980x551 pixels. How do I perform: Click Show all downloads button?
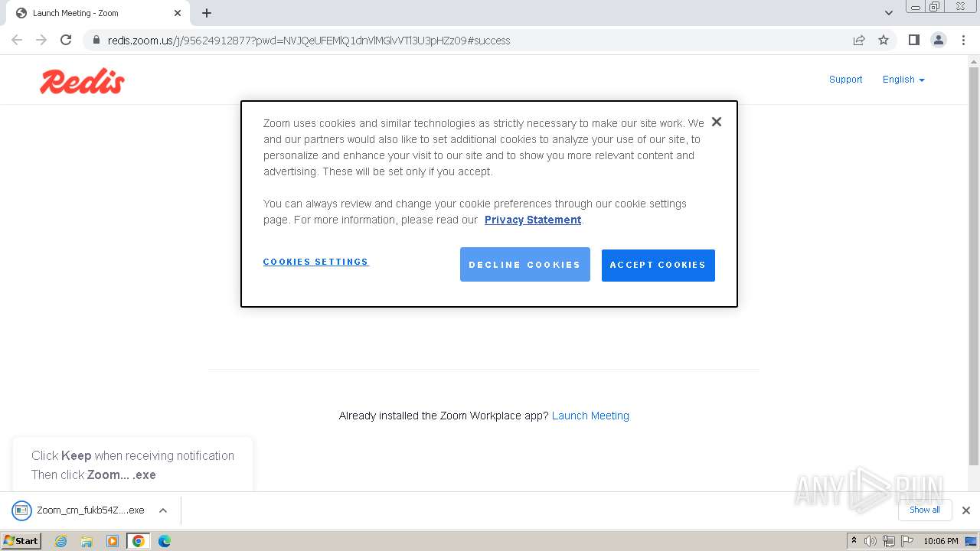pos(924,510)
